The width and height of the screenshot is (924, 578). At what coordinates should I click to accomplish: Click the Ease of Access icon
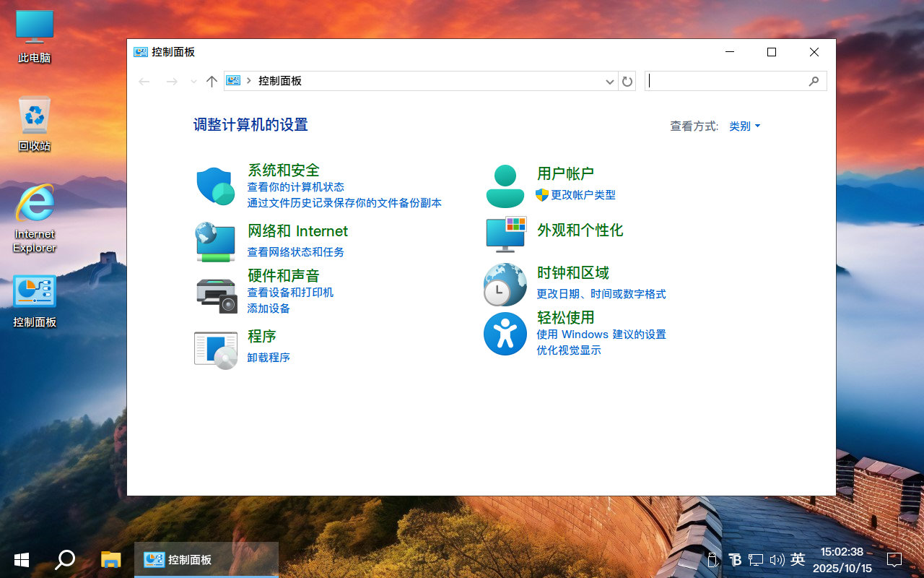click(x=505, y=334)
